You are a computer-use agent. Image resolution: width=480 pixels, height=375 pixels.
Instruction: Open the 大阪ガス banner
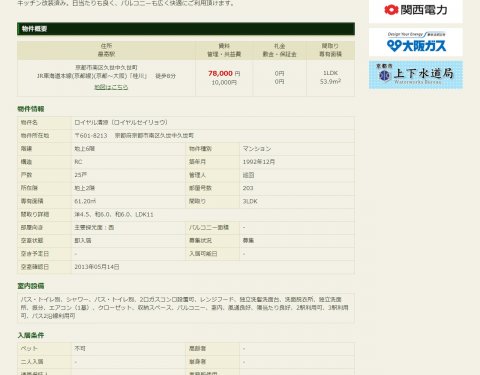[x=415, y=42]
